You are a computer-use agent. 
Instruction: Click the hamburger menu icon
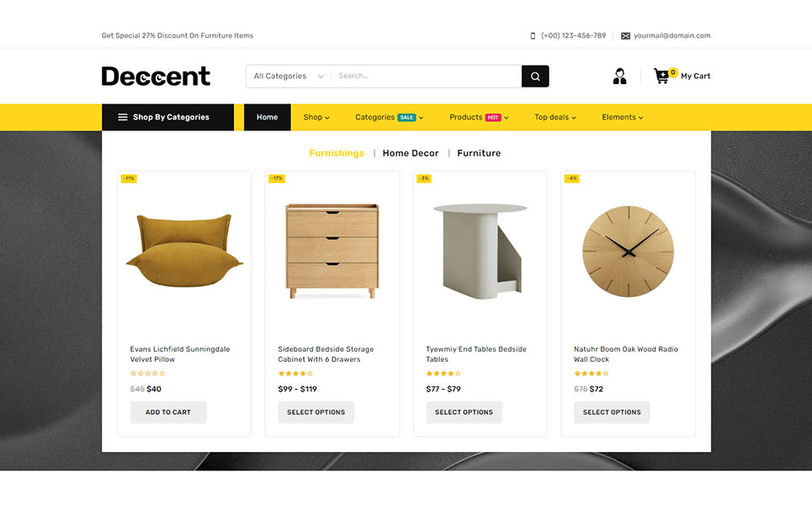tap(123, 117)
